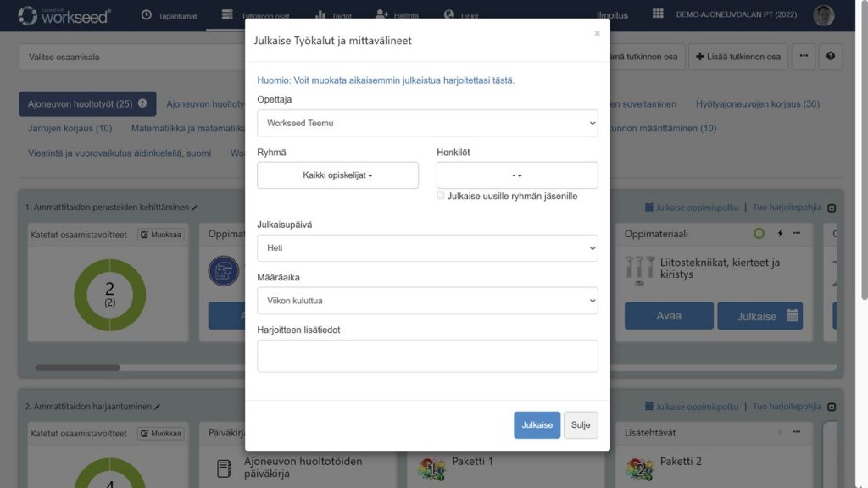Click the Harjoitteen lisätiedot text field
The image size is (868, 488).
point(427,356)
